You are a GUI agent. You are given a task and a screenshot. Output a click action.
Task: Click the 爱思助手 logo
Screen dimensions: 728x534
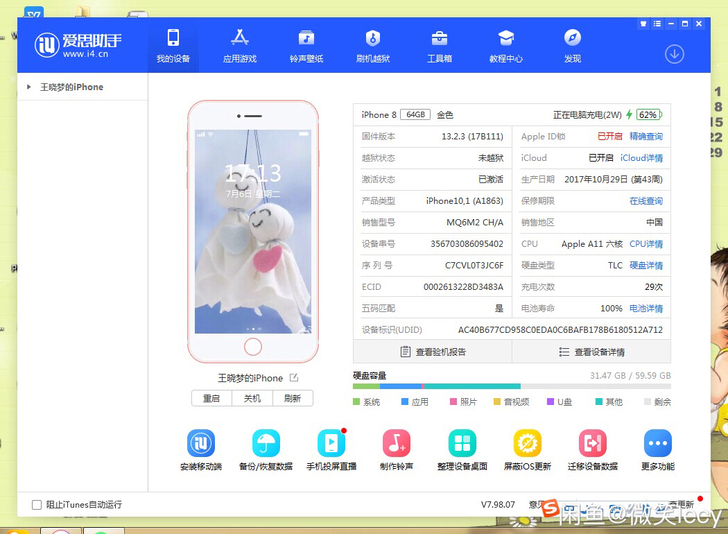coord(78,45)
